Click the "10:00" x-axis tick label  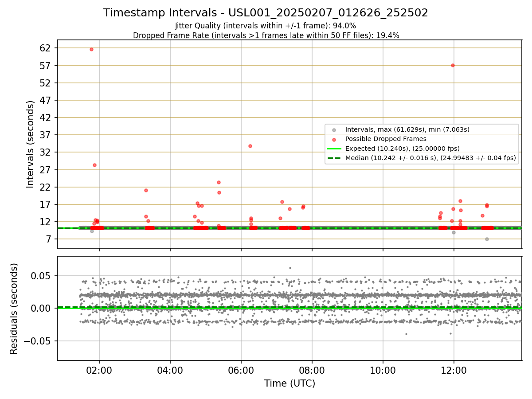(383, 371)
